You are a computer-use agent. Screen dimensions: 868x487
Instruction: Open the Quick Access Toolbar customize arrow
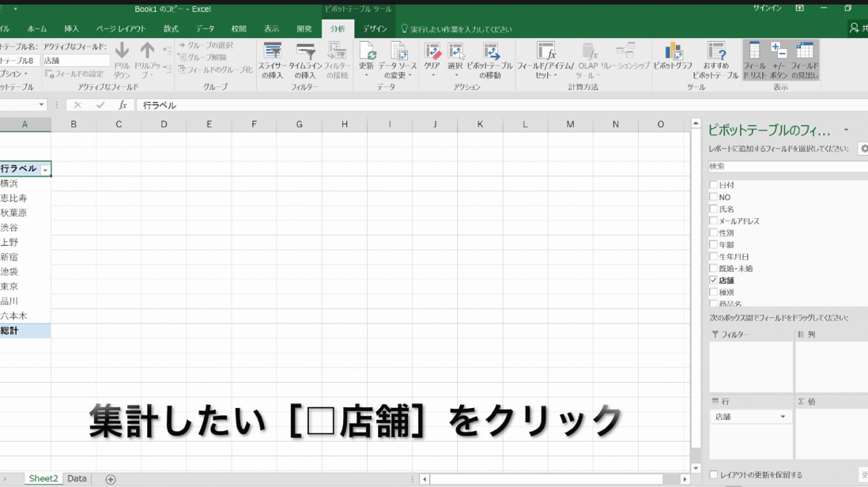(15, 9)
